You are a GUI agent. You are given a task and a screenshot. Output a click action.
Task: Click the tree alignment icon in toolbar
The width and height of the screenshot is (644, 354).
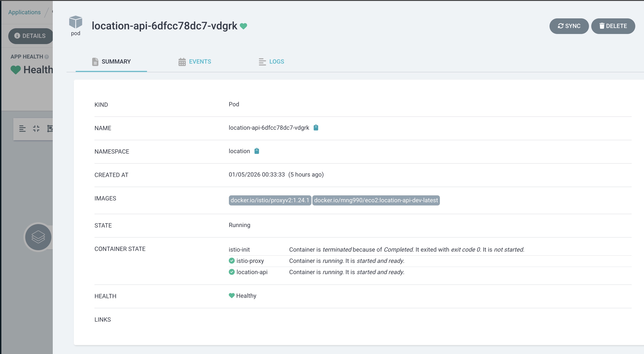[22, 129]
